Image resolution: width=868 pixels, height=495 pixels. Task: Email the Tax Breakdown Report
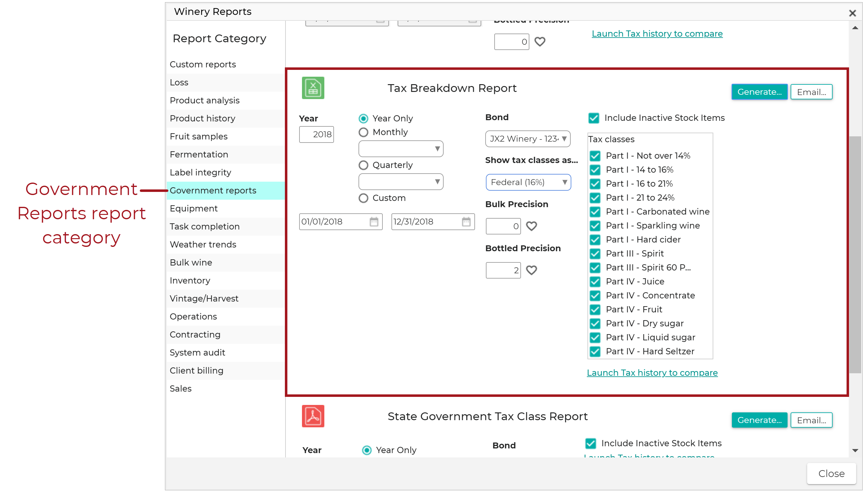pos(811,92)
